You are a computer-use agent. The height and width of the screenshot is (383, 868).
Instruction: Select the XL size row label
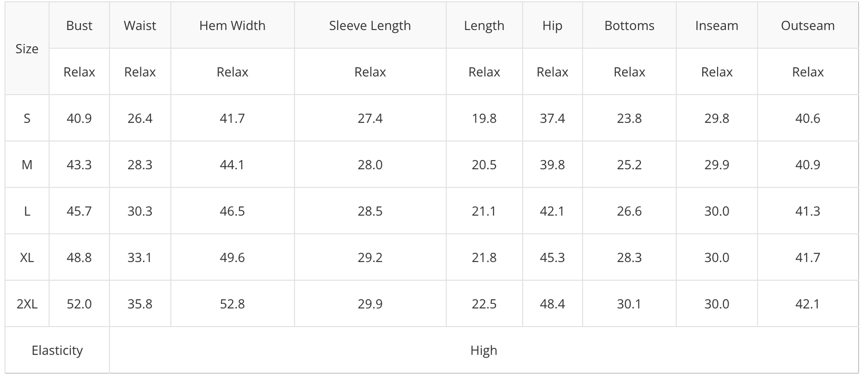pyautogui.click(x=27, y=258)
